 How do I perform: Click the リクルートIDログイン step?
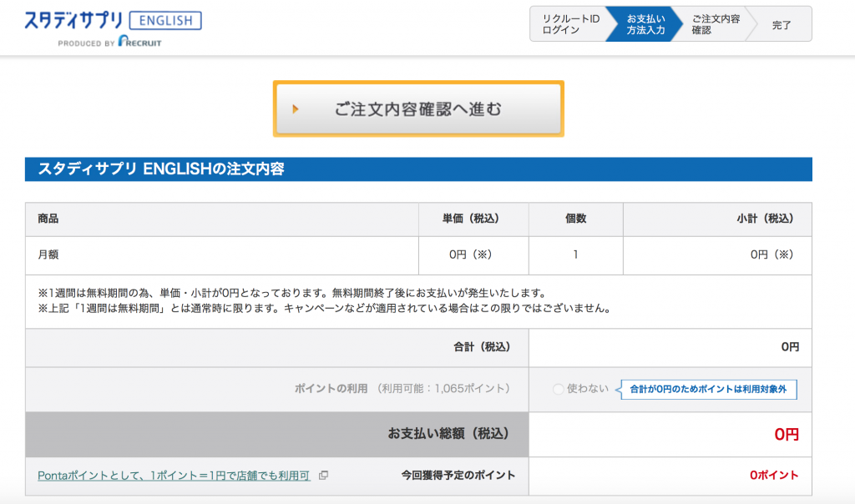(570, 24)
